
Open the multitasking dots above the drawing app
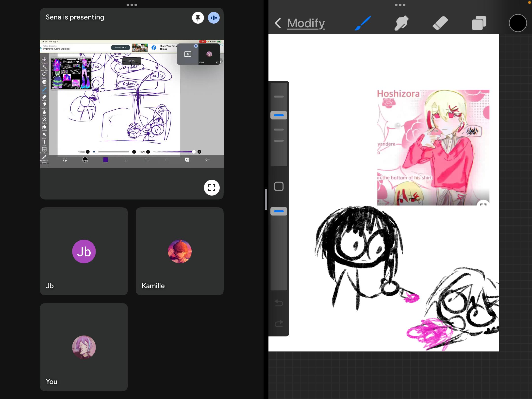[x=400, y=5]
